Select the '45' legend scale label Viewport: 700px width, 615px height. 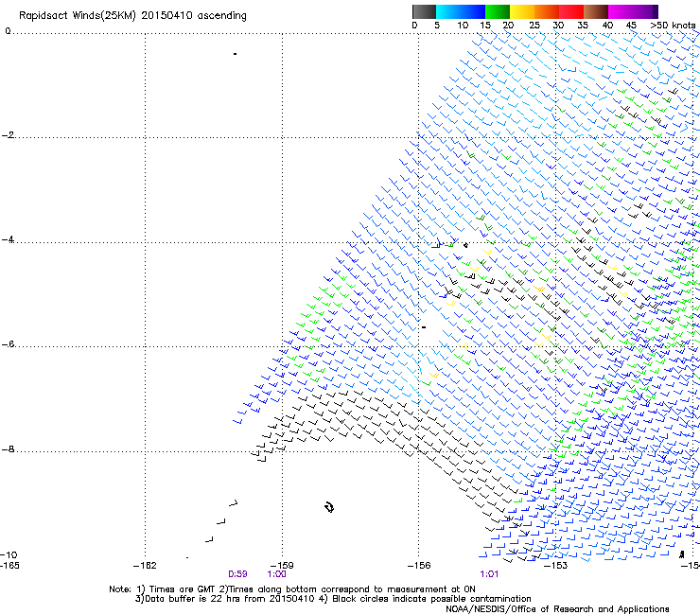click(631, 26)
